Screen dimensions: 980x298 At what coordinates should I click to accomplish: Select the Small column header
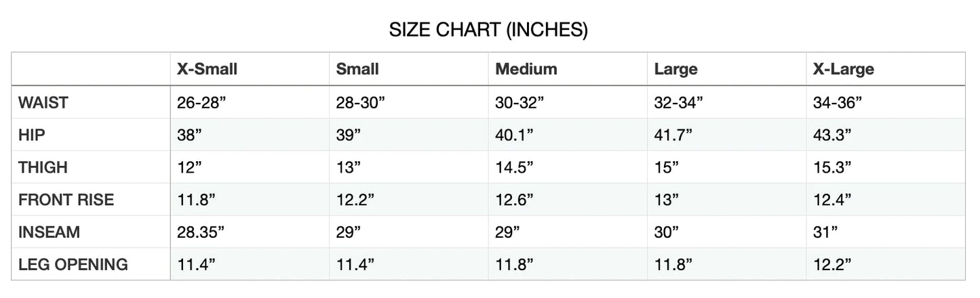pos(357,69)
